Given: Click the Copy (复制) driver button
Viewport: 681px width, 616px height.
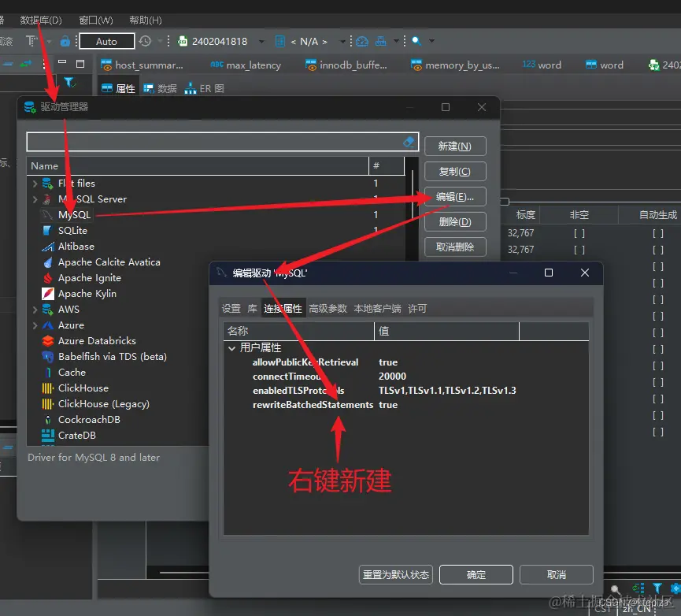Looking at the screenshot, I should coord(455,171).
